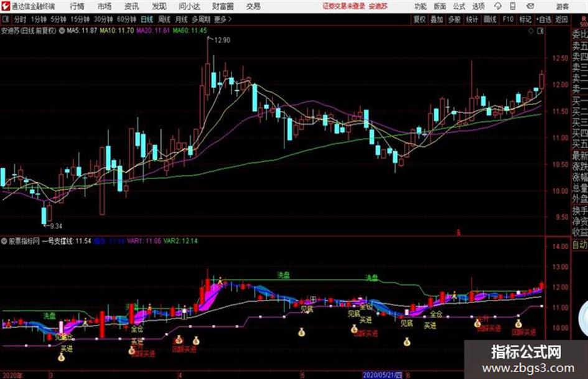This screenshot has width=588, height=379.
Task: Switch to the 周线 weekly tab
Action: point(164,19)
